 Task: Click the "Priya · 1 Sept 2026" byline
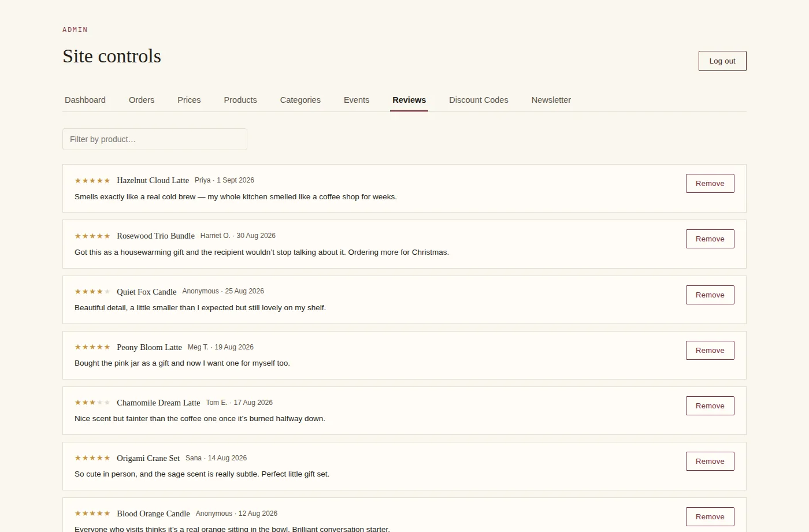point(224,180)
